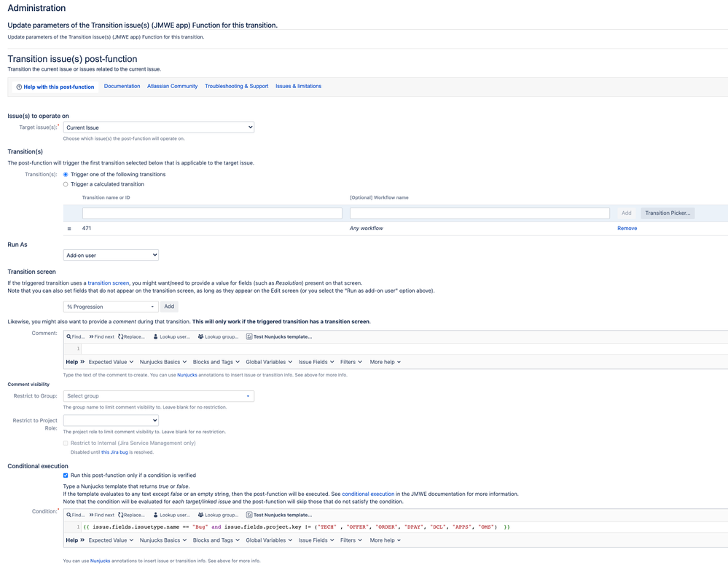The height and width of the screenshot is (568, 728).
Task: Open More help menu in the Condition editor
Action: (385, 540)
